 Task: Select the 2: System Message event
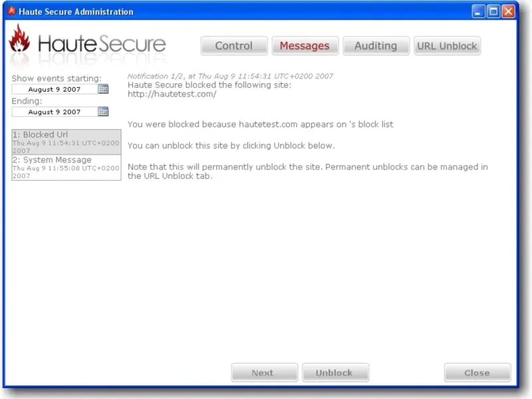pyautogui.click(x=66, y=168)
